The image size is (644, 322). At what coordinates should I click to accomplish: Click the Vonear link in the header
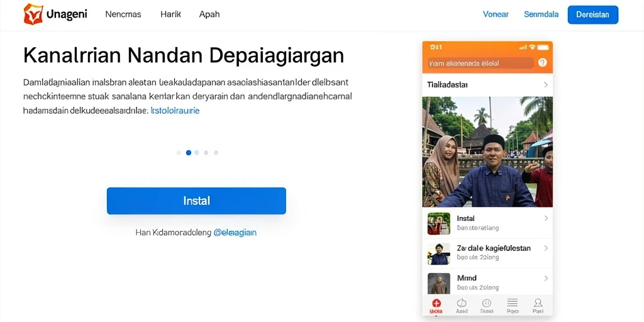tap(496, 14)
